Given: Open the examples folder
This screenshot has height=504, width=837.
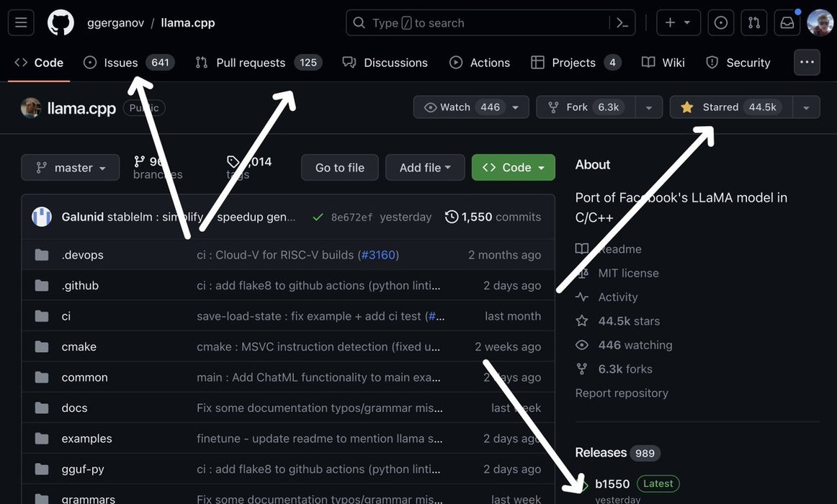Looking at the screenshot, I should coord(86,438).
